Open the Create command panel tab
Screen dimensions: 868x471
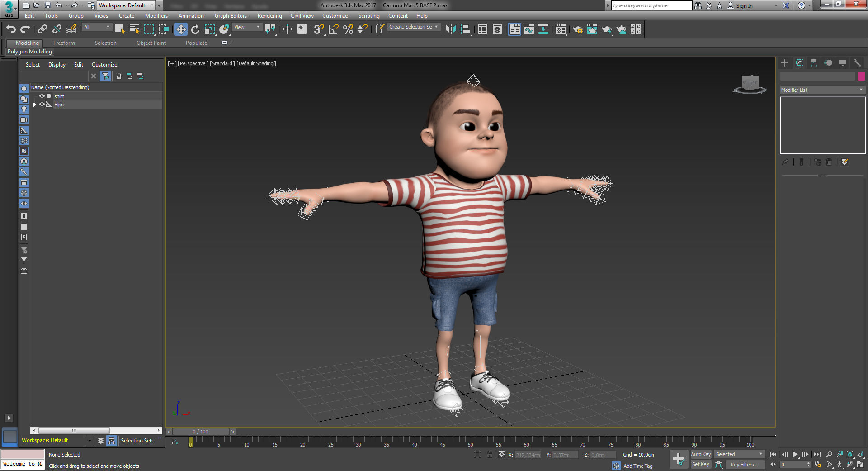click(x=785, y=63)
